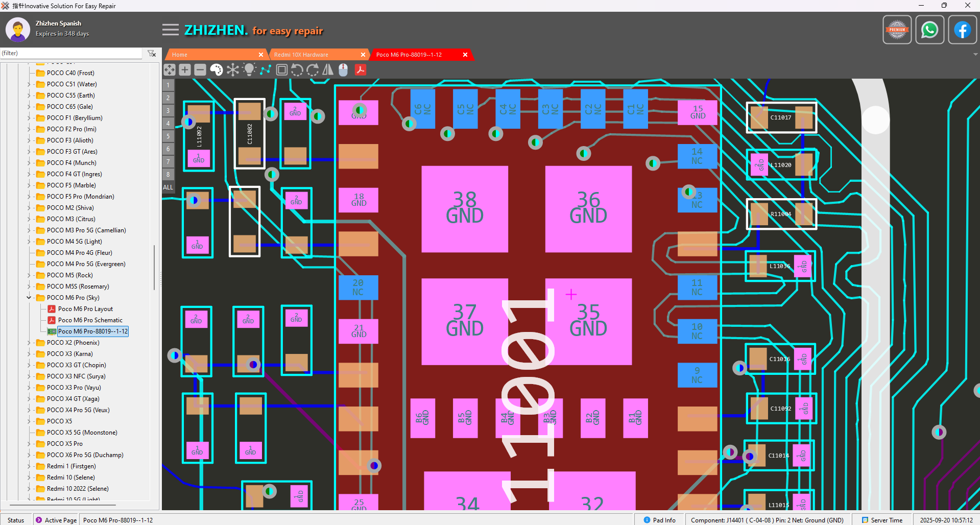Close the Poco M6 Pro-88019--1-12 tab

point(465,55)
